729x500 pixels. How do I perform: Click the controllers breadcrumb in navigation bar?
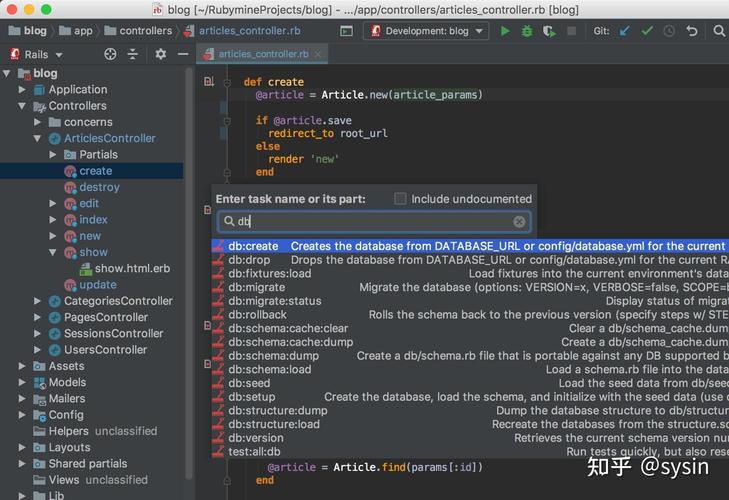point(145,31)
